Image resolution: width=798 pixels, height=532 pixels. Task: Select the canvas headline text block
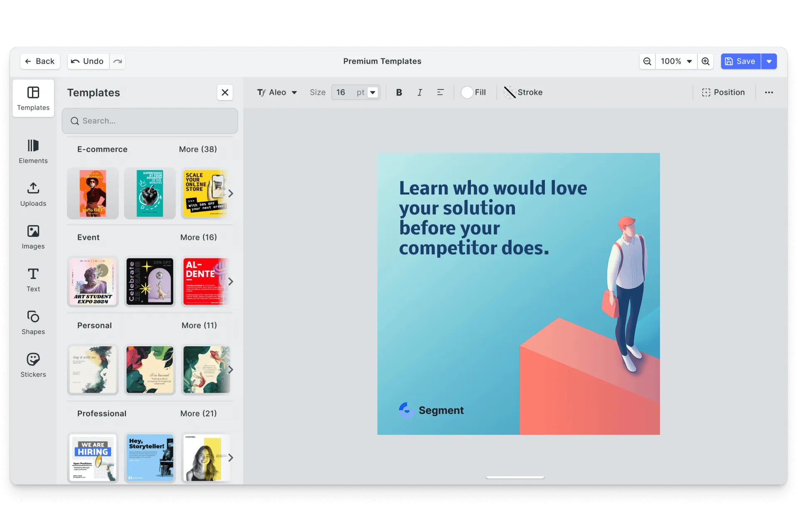[493, 218]
